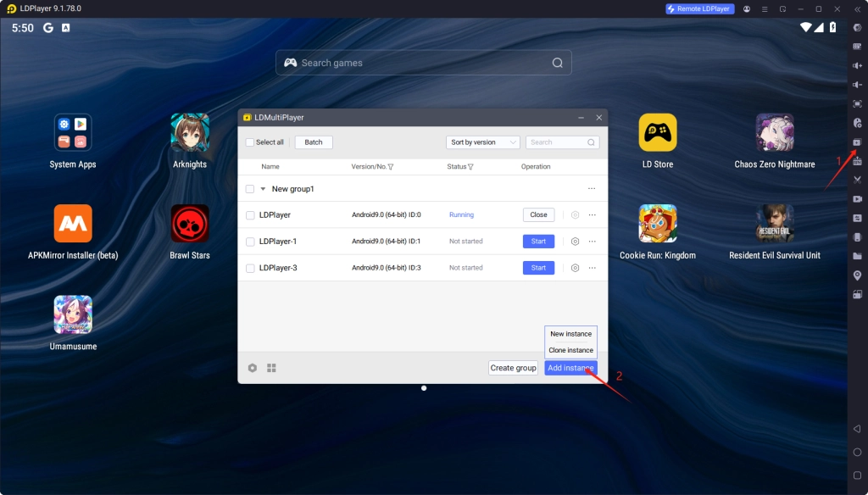The height and width of the screenshot is (495, 868).
Task: Launch Brawl Stars from the home screen
Action: [190, 224]
